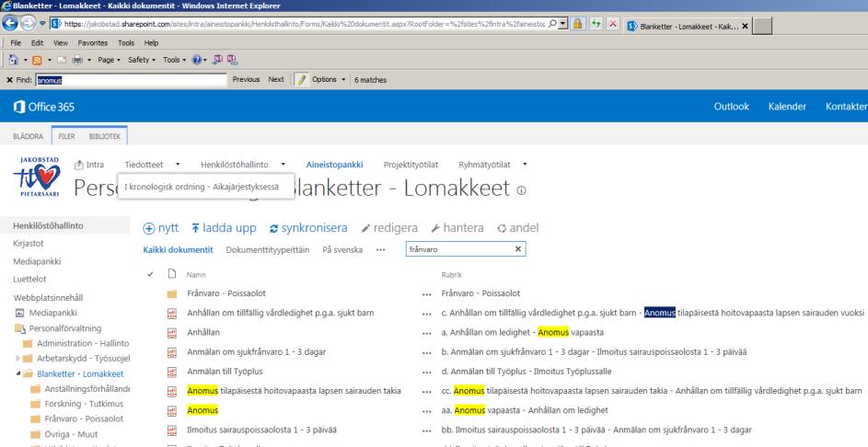Screen dimensions: 868x447
Task: Click the select-all checkmark column header
Action: tap(150, 274)
